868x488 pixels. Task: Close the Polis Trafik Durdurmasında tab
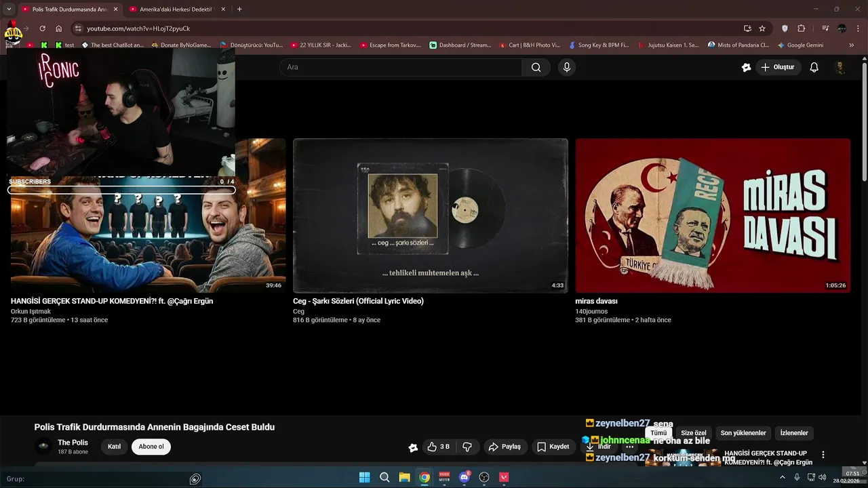click(115, 9)
